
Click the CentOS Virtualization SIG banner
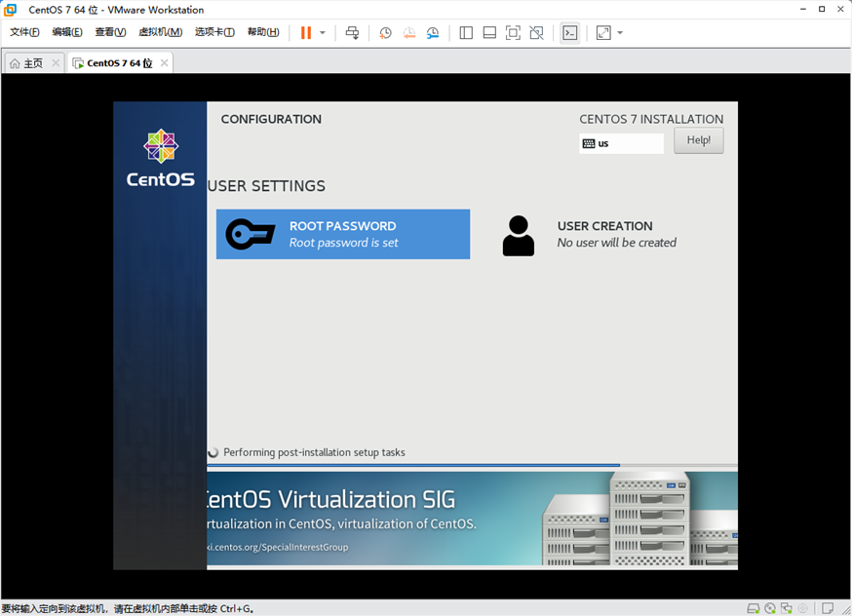pos(472,519)
